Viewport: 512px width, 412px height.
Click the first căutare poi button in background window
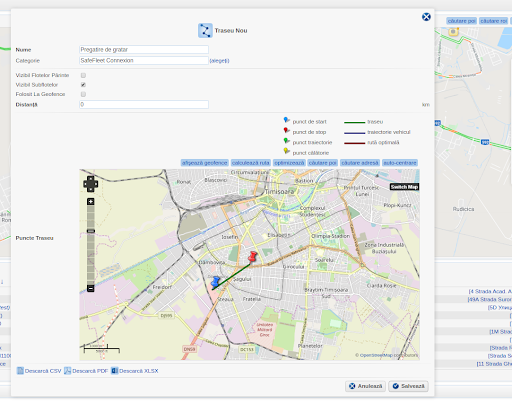tap(461, 21)
